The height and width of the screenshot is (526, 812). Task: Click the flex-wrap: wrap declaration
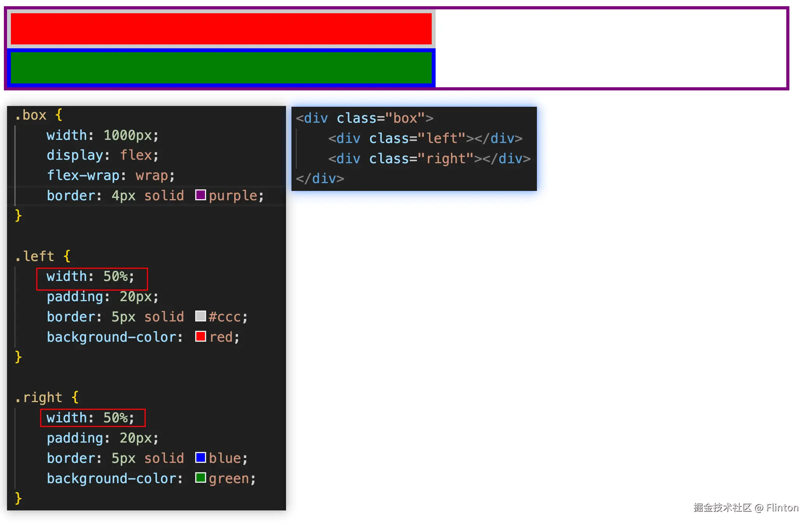pyautogui.click(x=111, y=176)
